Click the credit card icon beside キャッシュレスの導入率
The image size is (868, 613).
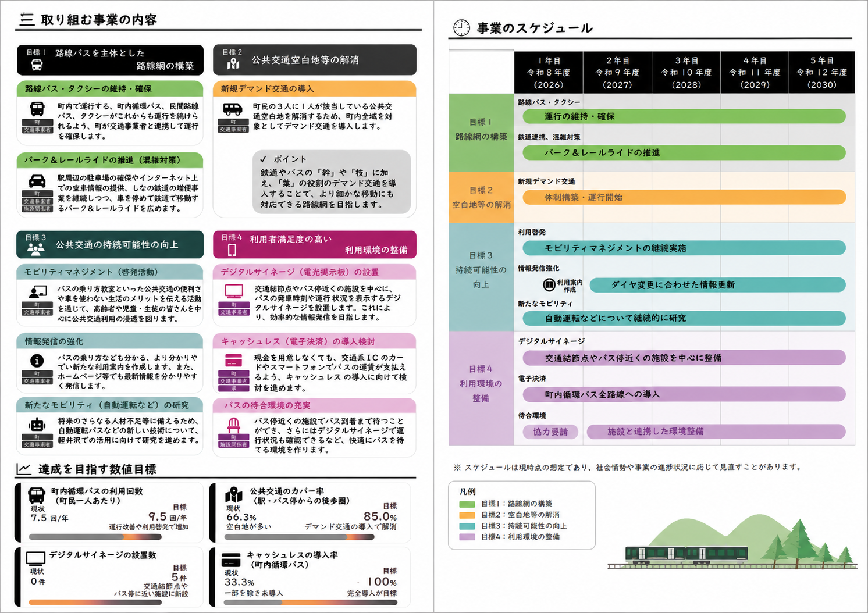[231, 560]
